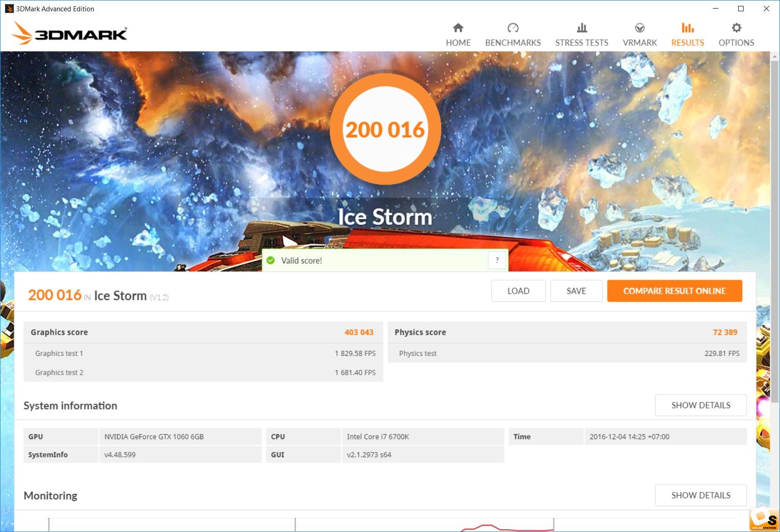Click the GUI version v2.1.2973 s64

(x=369, y=455)
